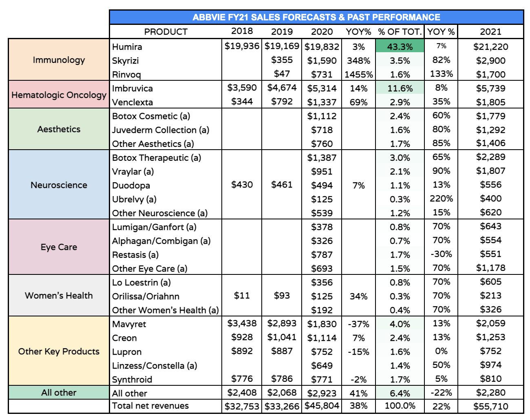Select the Alphagan/Combigan (a) row label
The width and height of the screenshot is (530, 420).
161,241
